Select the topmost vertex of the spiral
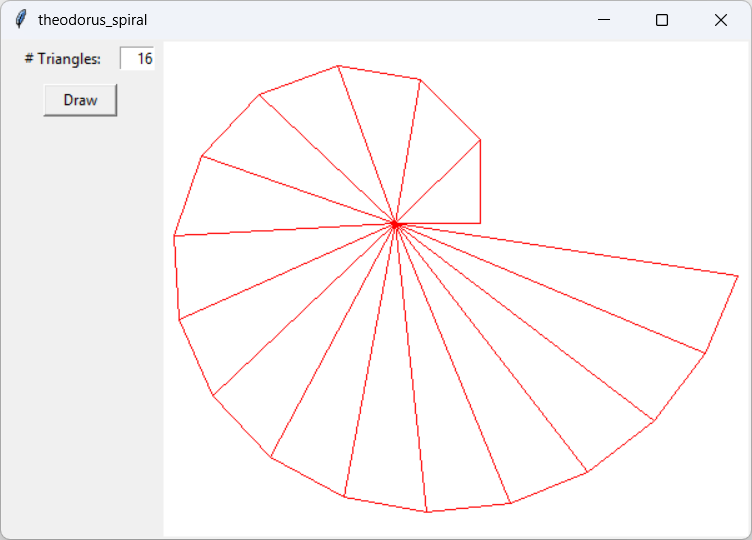Image resolution: width=752 pixels, height=540 pixels. pyautogui.click(x=338, y=66)
